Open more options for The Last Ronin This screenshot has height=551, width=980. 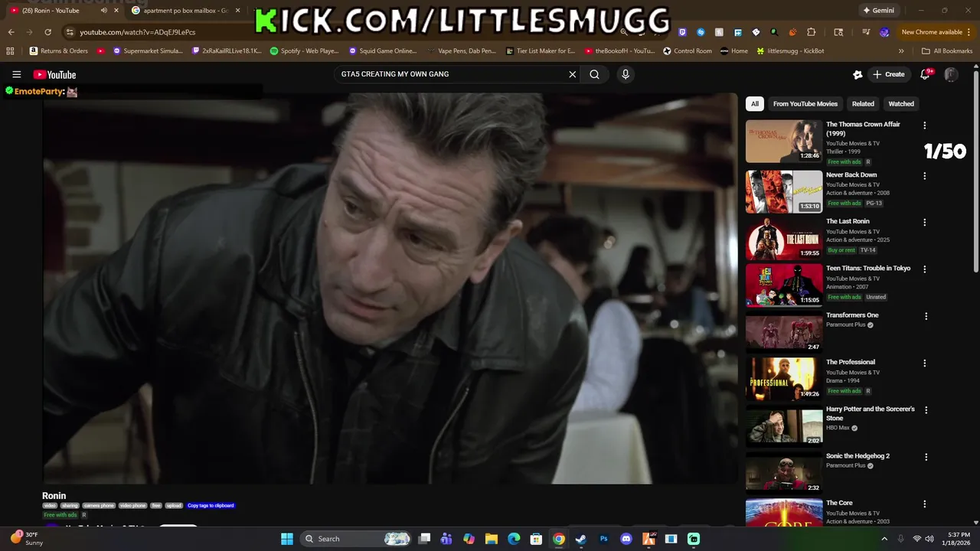point(924,223)
